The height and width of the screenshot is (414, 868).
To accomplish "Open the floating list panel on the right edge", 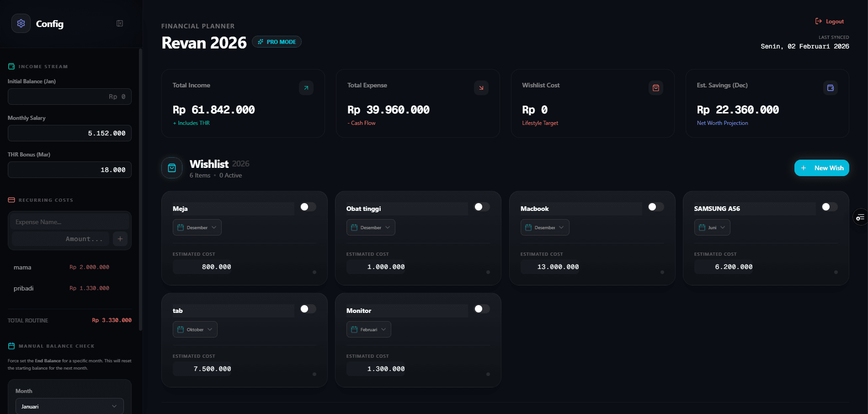I will pos(861,216).
